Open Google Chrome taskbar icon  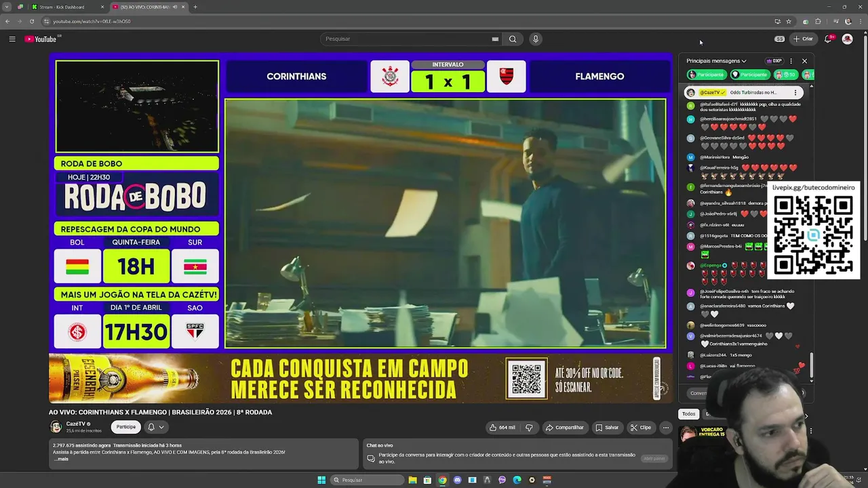point(442,480)
